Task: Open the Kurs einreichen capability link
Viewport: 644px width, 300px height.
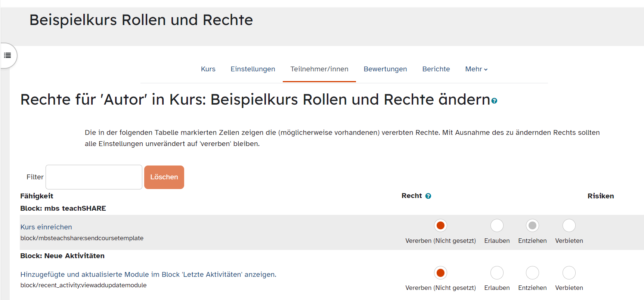Action: point(46,227)
